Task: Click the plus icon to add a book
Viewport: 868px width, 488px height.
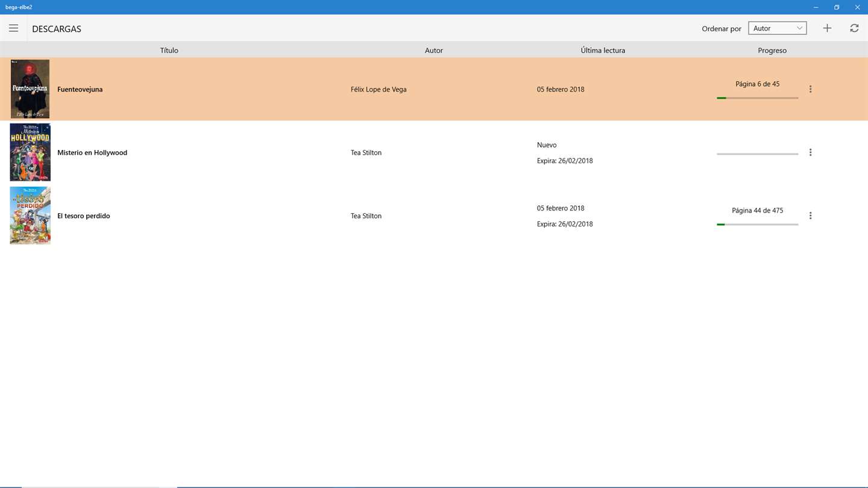Action: click(x=827, y=28)
